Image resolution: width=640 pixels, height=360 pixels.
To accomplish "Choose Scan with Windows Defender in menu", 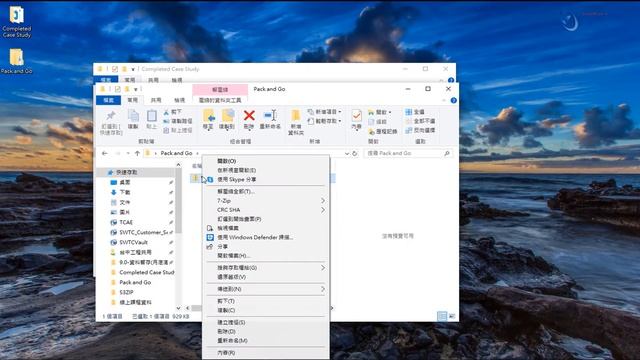I will pyautogui.click(x=266, y=237).
